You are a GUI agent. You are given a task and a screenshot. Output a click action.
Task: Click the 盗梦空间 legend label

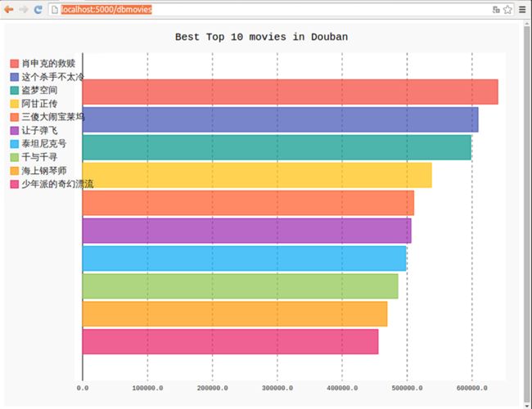(x=39, y=90)
